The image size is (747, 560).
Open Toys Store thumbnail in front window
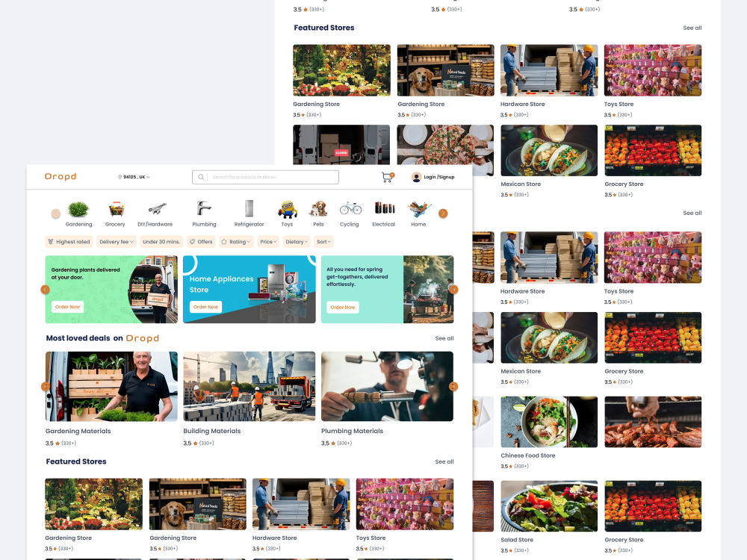405,504
